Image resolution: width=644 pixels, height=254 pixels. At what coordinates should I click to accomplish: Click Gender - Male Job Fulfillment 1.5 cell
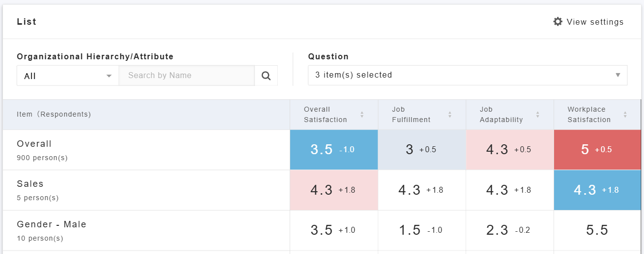[x=422, y=230]
